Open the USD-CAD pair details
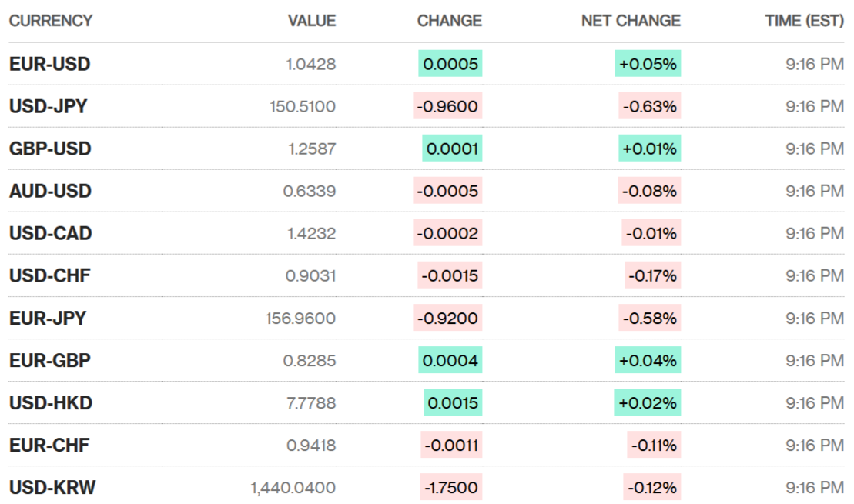 pyautogui.click(x=51, y=233)
